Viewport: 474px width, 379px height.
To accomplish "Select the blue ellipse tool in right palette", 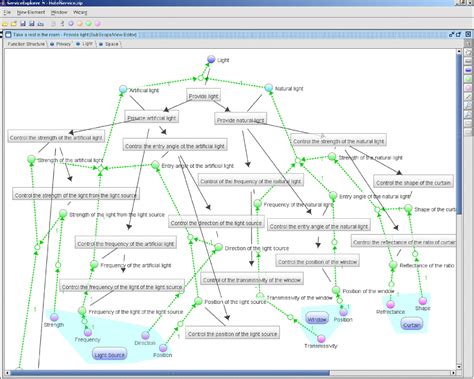I will pos(468,70).
